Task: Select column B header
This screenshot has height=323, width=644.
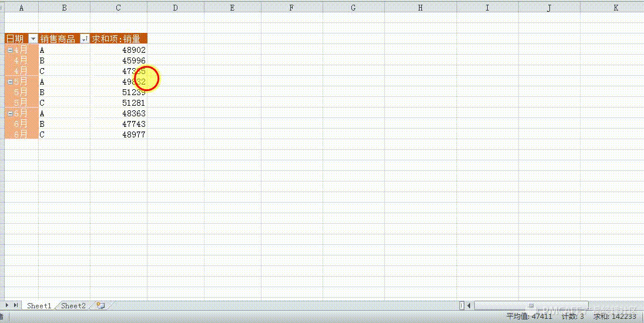Action: [x=64, y=8]
